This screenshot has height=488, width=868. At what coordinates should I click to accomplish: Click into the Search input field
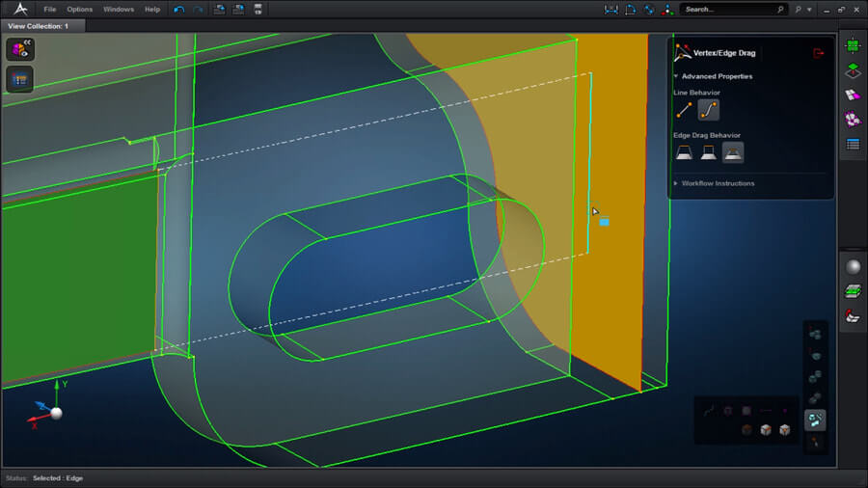click(x=728, y=10)
